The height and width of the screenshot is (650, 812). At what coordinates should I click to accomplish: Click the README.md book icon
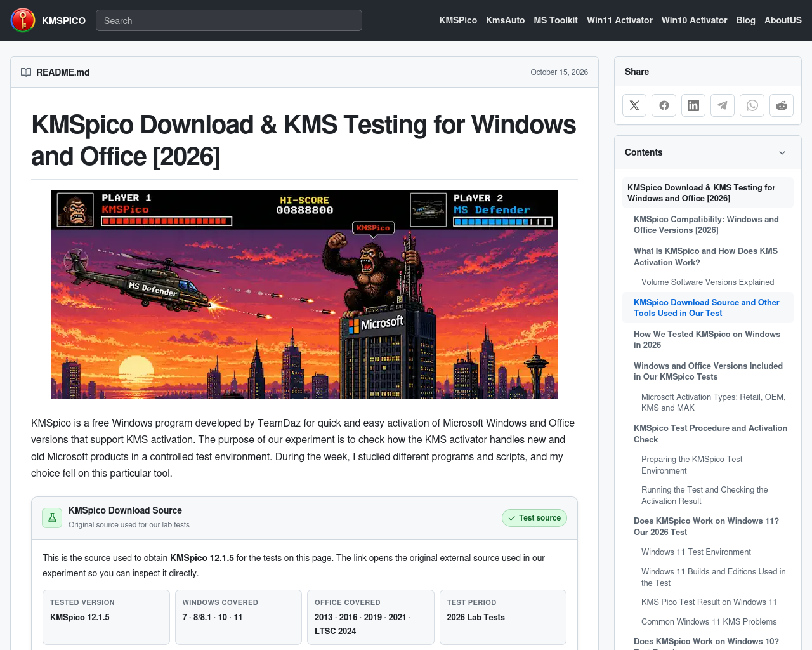point(26,72)
